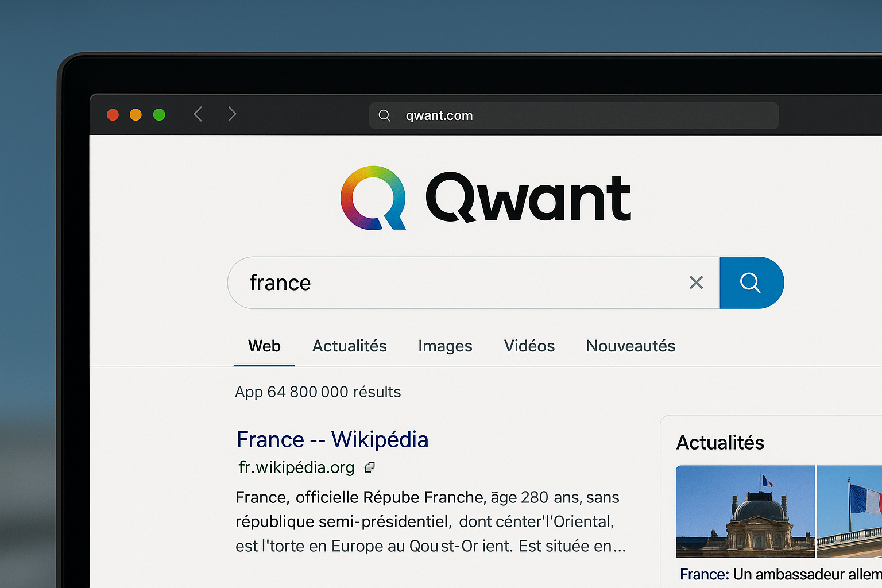Click the green maximize window button
The width and height of the screenshot is (882, 588).
point(159,115)
